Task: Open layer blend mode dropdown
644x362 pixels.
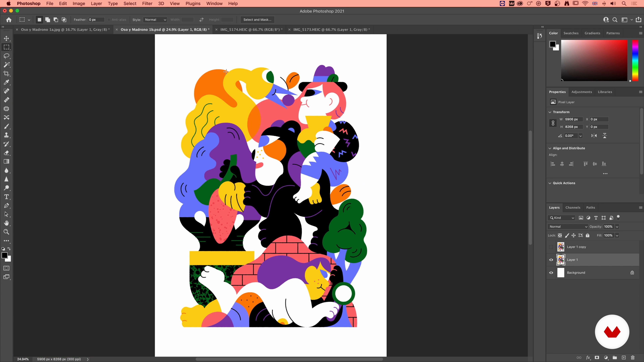Action: [568, 227]
